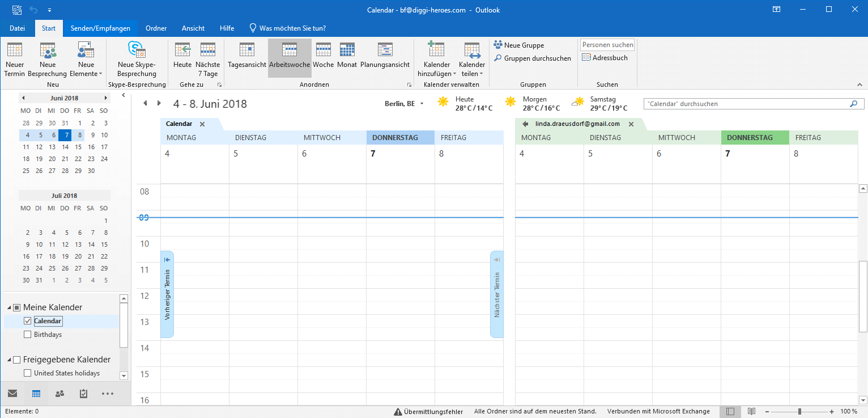Switch to Tagesansicht
868x418 pixels.
coord(247,54)
